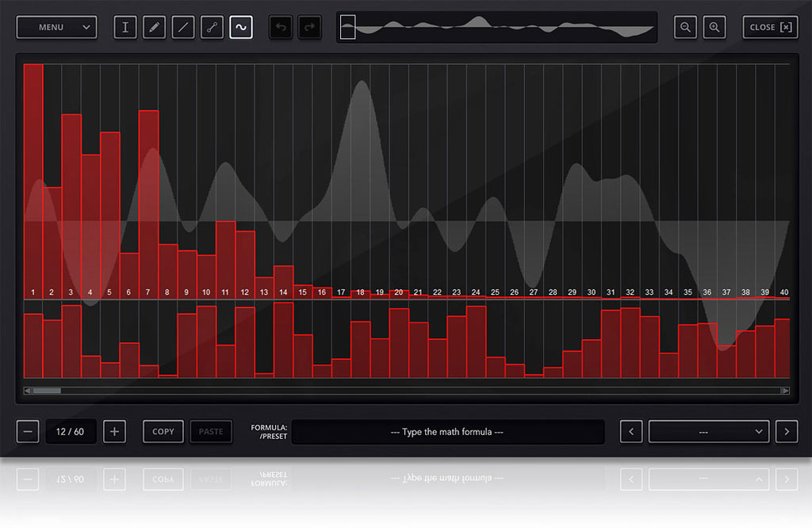Select the text cursor edit tool

point(124,27)
